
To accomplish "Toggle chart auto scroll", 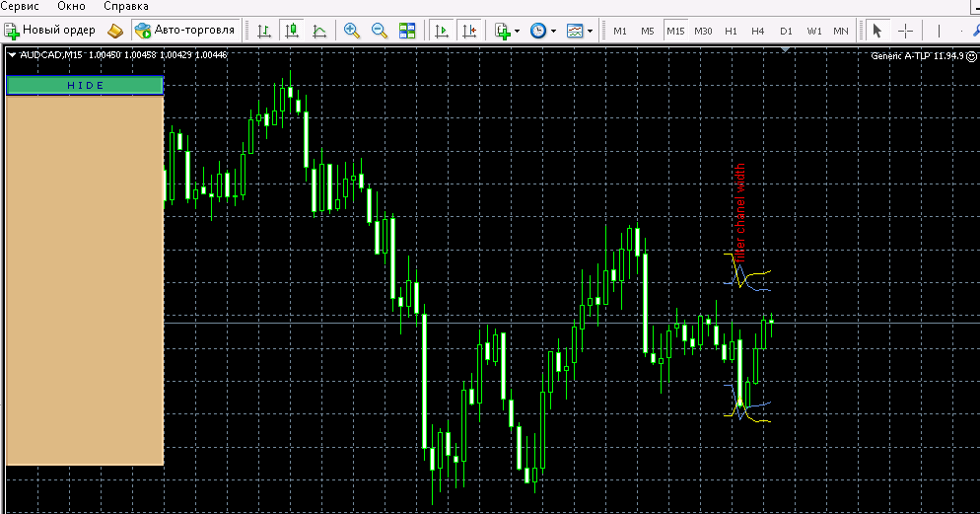I will [442, 30].
